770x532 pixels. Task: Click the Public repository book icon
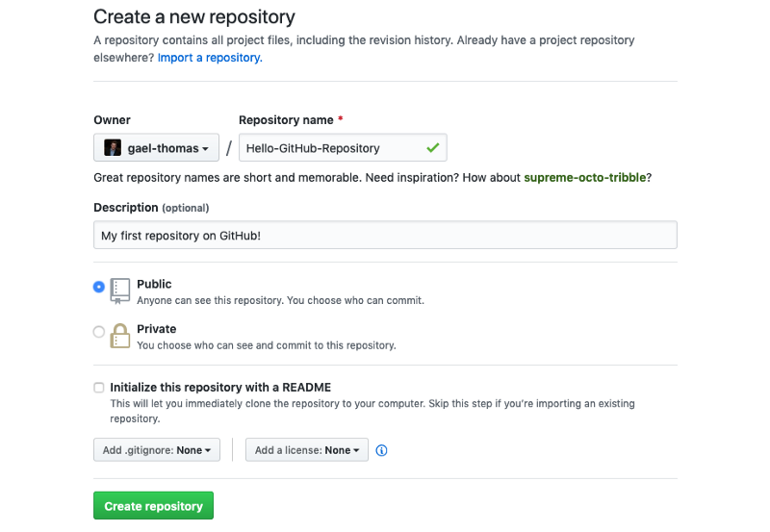coord(120,291)
